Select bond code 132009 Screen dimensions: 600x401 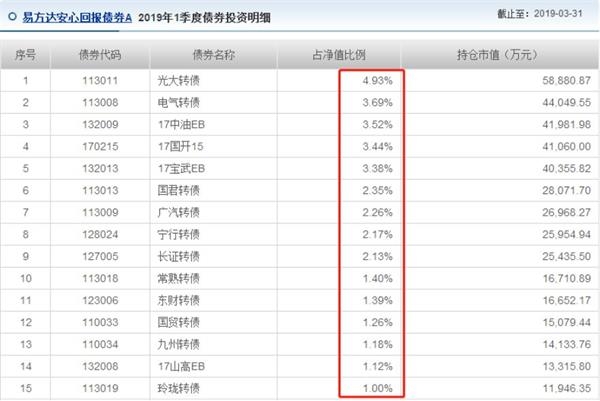[x=100, y=125]
